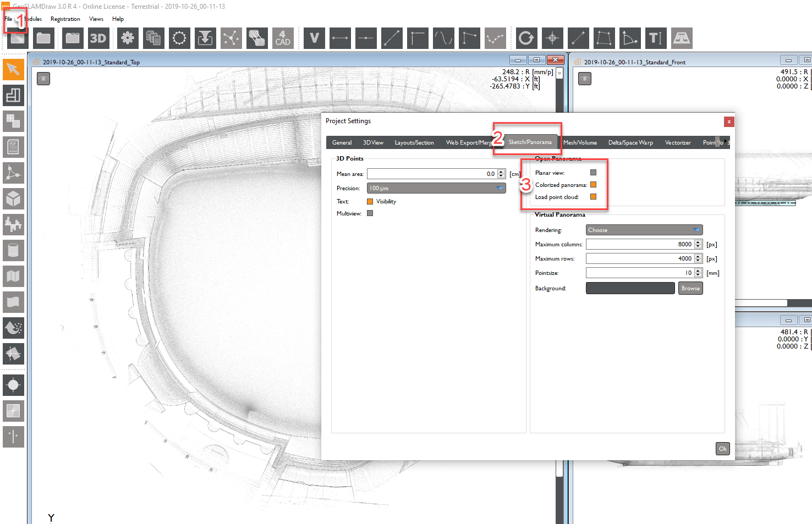The width and height of the screenshot is (812, 524).
Task: Switch to the Mesh/Volume tab
Action: [580, 142]
